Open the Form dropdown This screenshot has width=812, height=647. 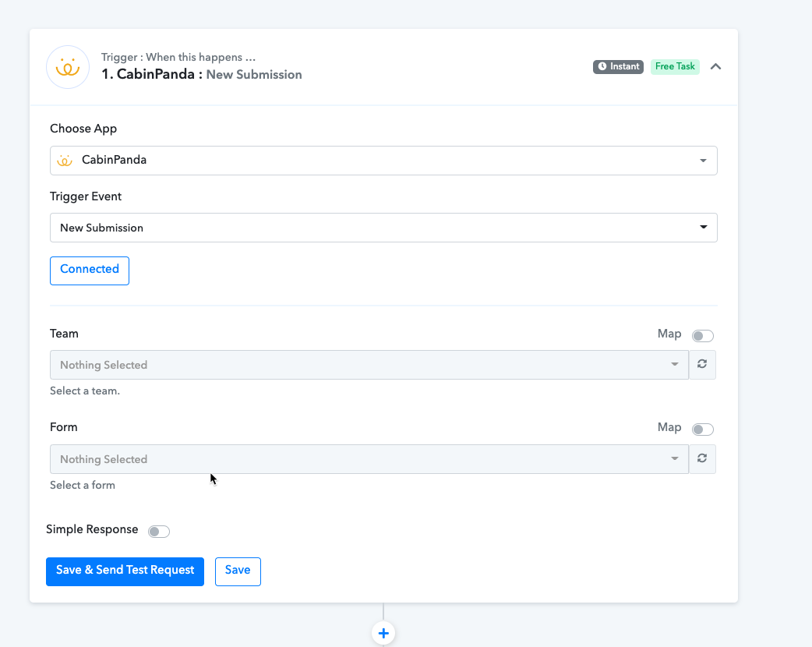pos(369,459)
